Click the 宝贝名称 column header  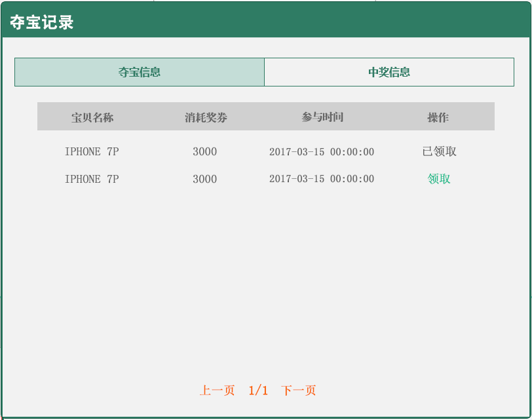click(92, 117)
